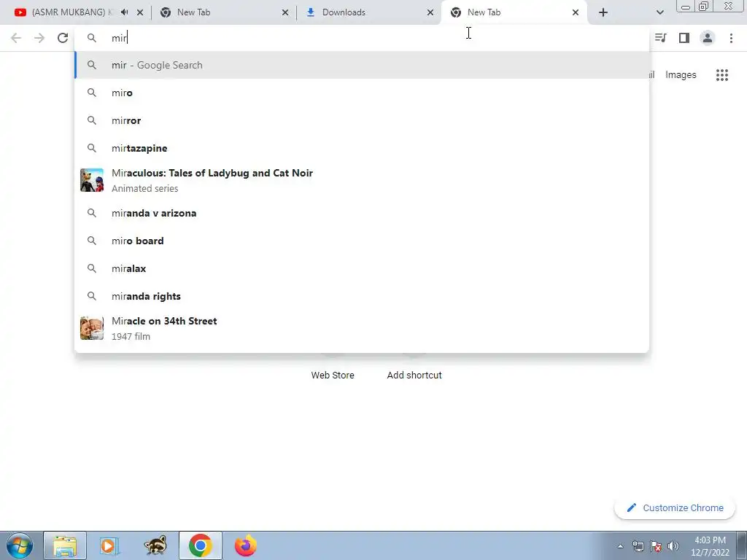Show hidden tray icons arrow
Image resolution: width=747 pixels, height=560 pixels.
click(620, 546)
